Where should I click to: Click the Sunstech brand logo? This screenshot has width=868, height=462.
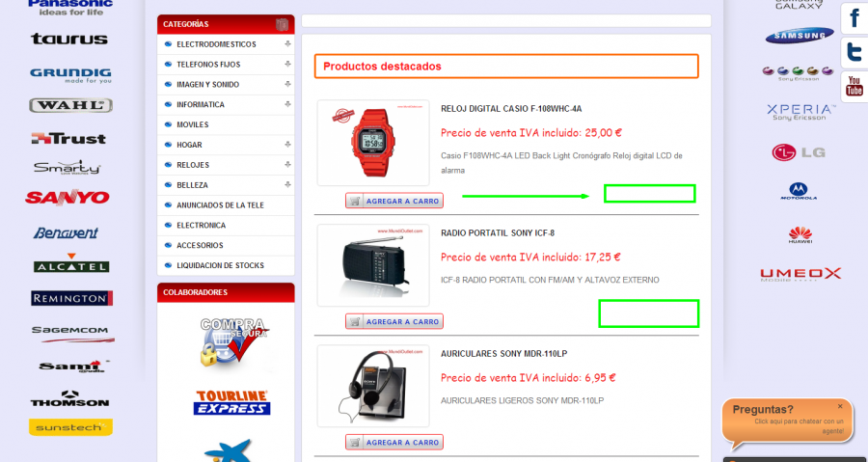(x=70, y=427)
